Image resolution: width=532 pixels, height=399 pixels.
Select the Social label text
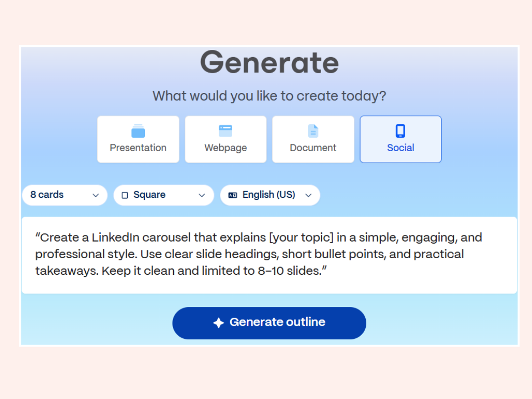pos(401,148)
